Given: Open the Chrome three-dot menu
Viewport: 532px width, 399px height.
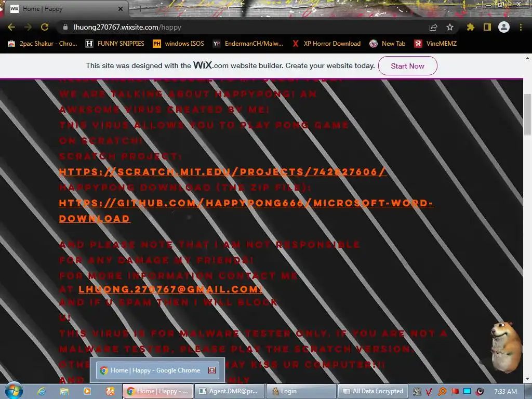Looking at the screenshot, I should [521, 27].
